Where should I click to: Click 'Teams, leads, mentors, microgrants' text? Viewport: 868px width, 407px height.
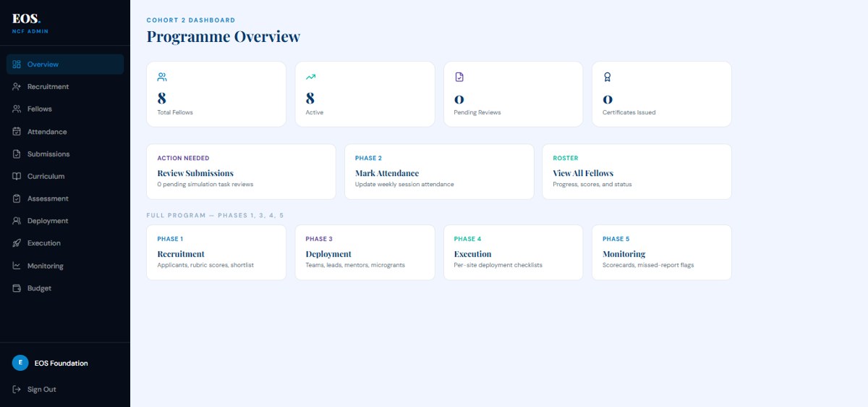pyautogui.click(x=355, y=265)
